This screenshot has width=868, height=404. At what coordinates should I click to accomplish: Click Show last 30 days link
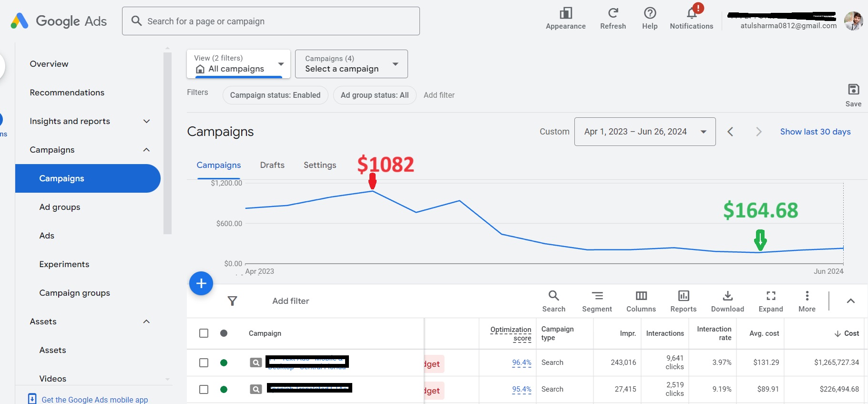click(815, 132)
